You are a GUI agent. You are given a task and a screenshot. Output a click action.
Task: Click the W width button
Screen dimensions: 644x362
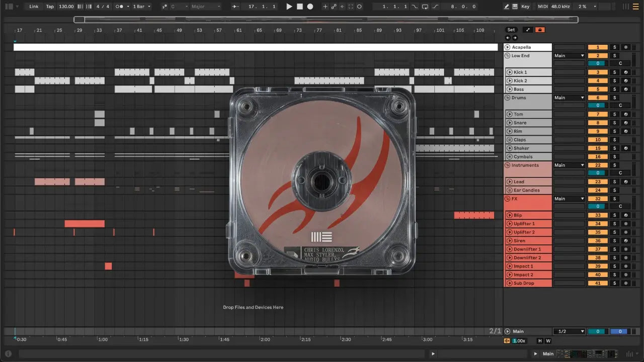(x=548, y=340)
